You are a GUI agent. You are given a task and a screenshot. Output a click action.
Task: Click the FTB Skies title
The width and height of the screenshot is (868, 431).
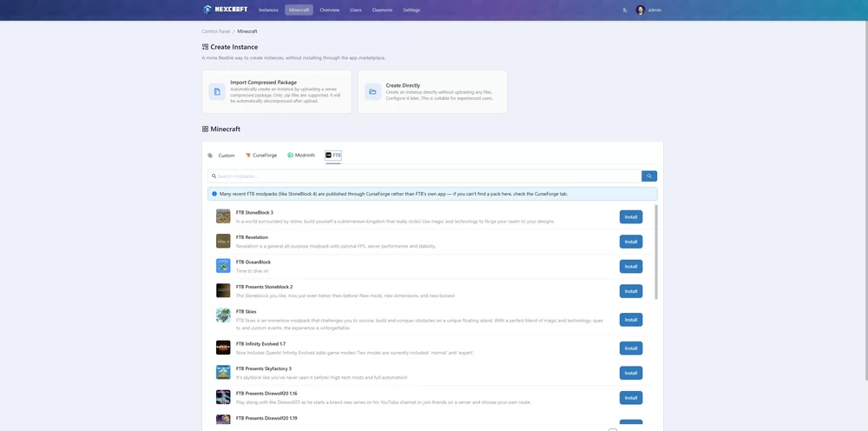(x=247, y=312)
